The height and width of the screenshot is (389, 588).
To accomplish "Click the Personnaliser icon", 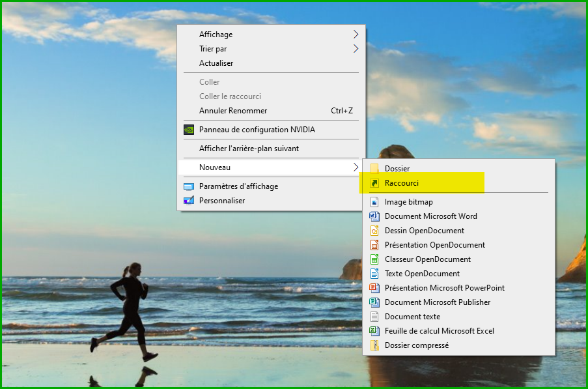I will 189,201.
